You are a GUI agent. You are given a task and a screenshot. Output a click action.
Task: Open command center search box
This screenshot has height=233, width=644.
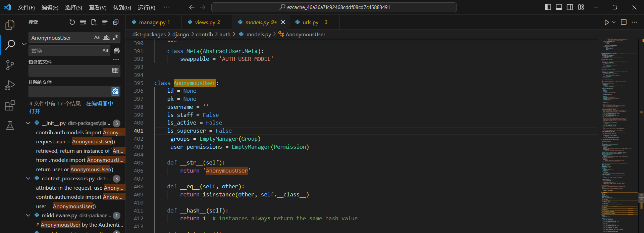pos(334,7)
